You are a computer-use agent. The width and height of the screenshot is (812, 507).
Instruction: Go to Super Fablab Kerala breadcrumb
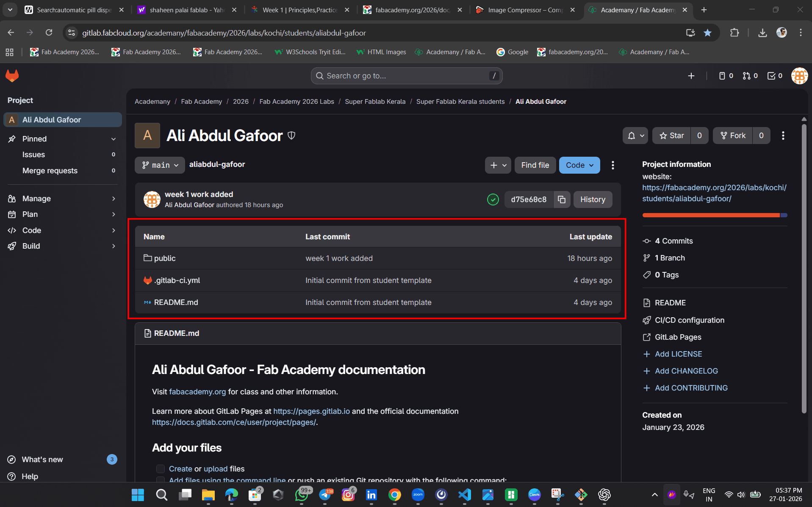[375, 102]
